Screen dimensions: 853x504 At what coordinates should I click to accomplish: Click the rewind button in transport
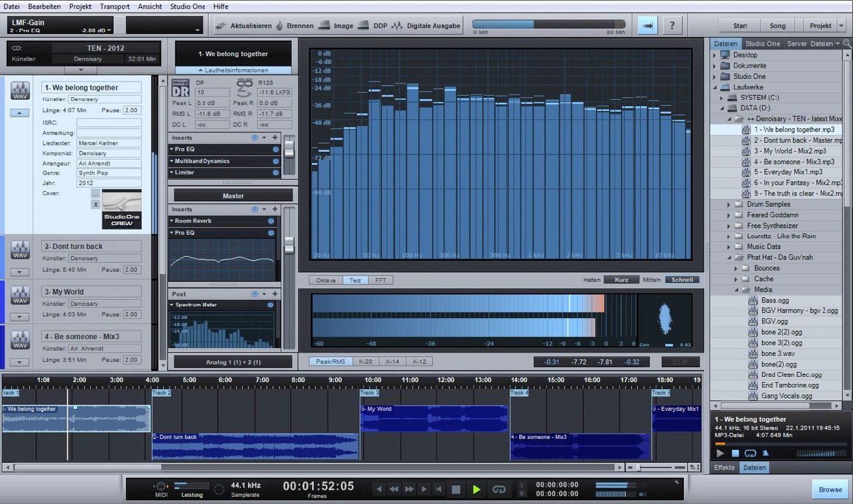(394, 489)
